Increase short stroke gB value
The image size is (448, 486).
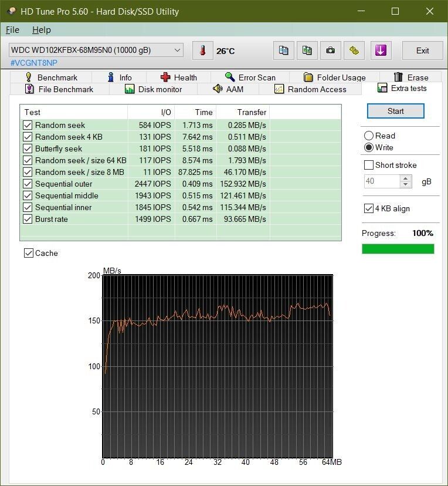[405, 178]
